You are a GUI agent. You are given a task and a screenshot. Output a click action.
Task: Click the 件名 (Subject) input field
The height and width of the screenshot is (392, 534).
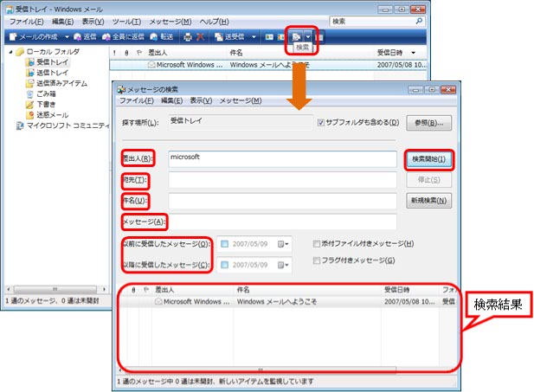click(282, 201)
